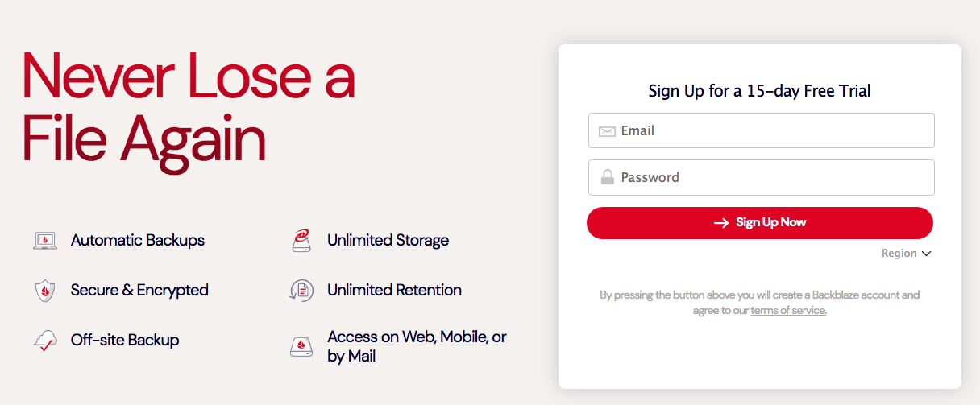This screenshot has width=980, height=405.
Task: Click the Sign Up Now button
Action: (x=760, y=223)
